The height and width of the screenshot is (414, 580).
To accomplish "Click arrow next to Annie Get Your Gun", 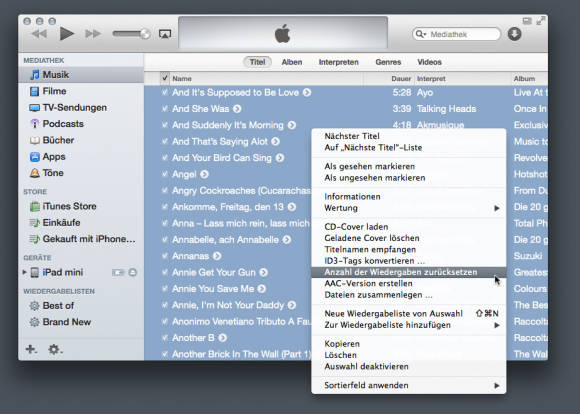I will 263,273.
